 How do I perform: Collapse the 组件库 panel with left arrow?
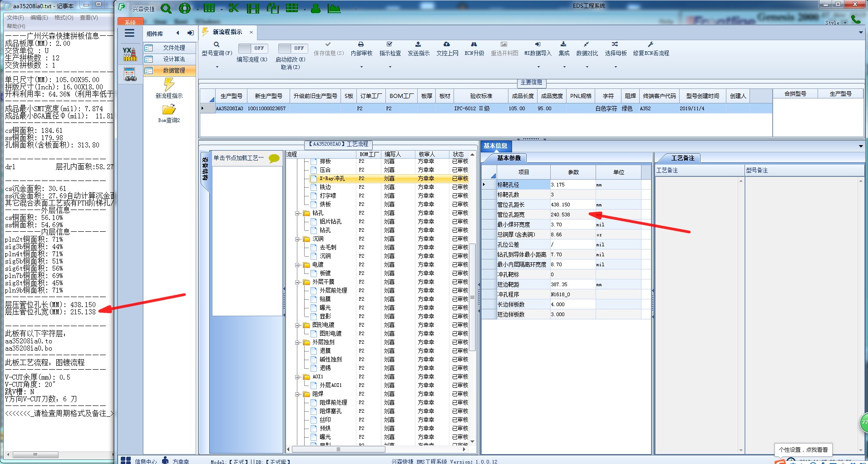[x=178, y=33]
